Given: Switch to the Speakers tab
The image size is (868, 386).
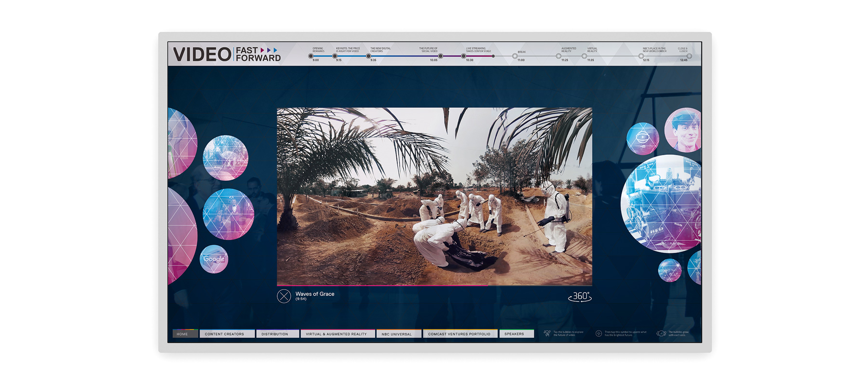Looking at the screenshot, I should pos(516,334).
